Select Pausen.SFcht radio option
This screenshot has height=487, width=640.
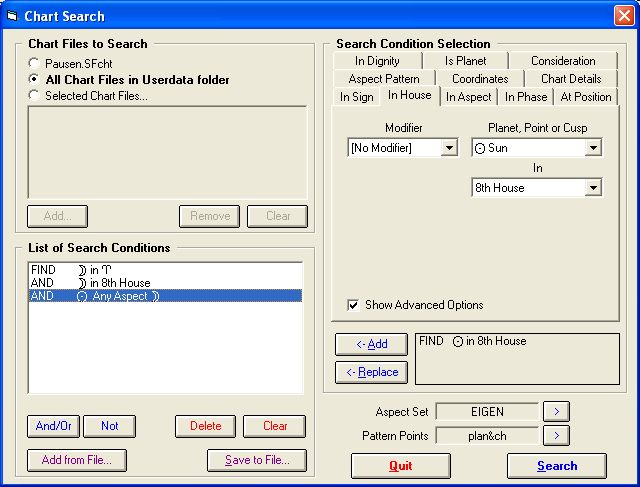(x=35, y=63)
